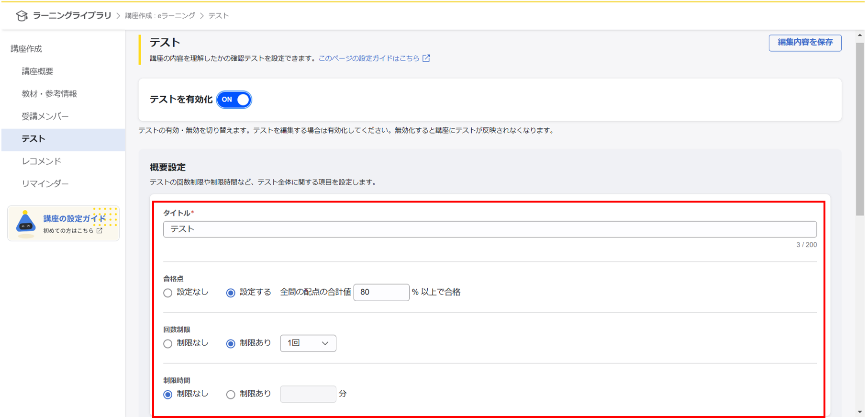
Task: Select 設定する for 合格点
Action: [231, 293]
